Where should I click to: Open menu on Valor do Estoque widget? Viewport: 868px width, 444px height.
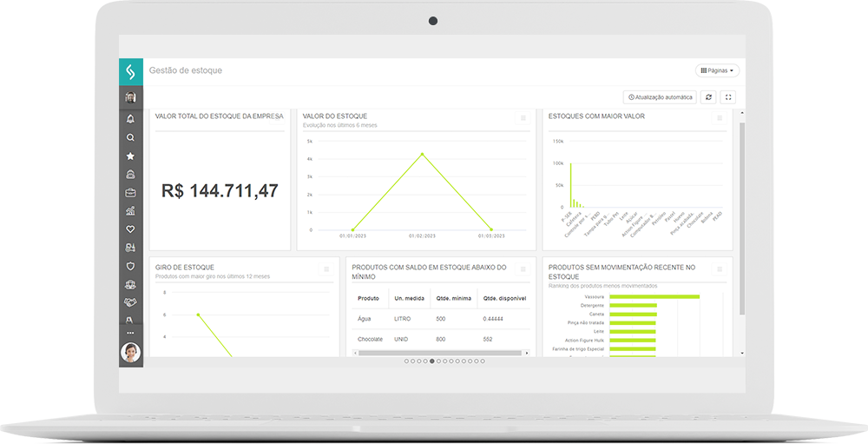(523, 118)
